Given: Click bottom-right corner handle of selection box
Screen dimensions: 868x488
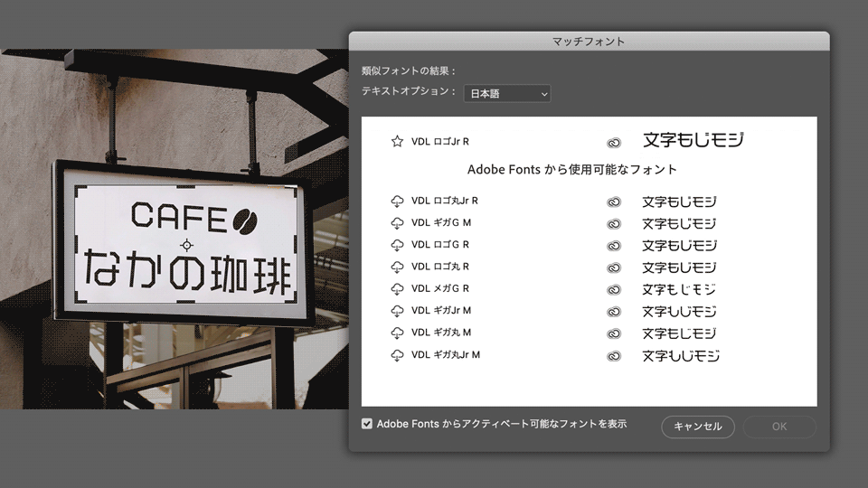Looking at the screenshot, I should tap(292, 297).
